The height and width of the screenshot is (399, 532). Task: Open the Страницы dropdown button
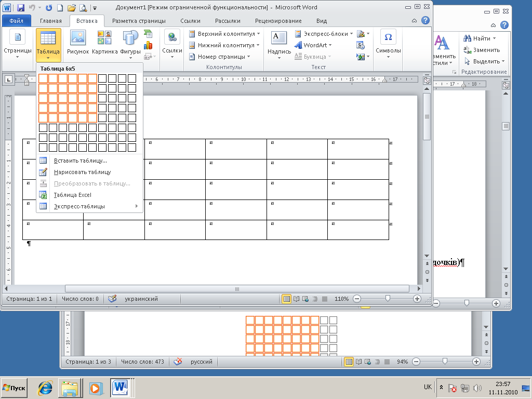(x=18, y=45)
